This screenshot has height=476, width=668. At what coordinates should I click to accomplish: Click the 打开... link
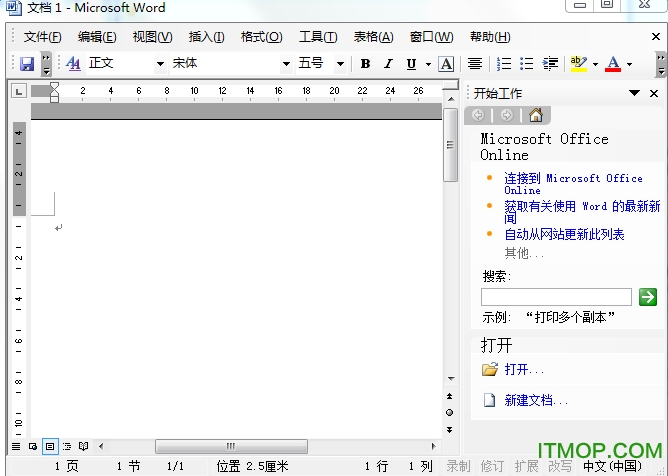[524, 369]
